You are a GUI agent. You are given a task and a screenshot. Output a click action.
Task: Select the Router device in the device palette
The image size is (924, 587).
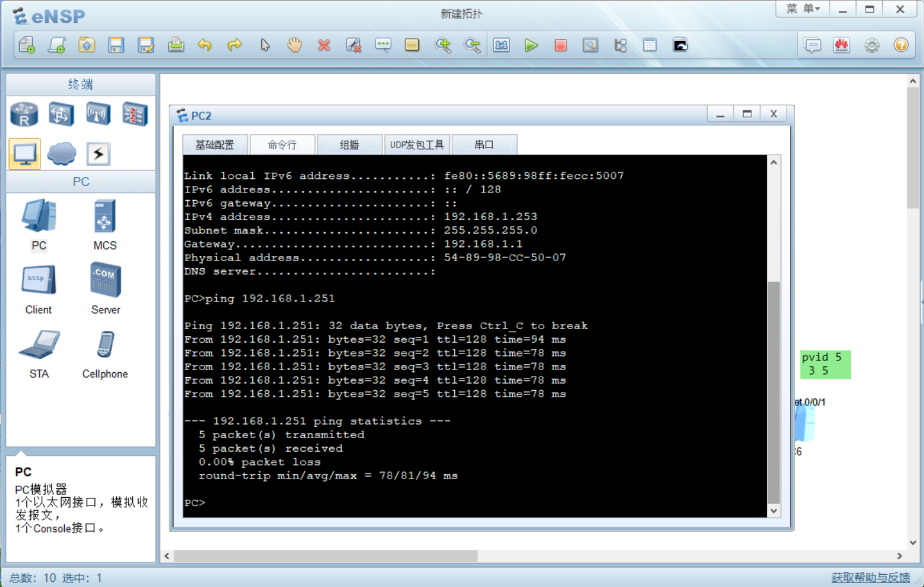coord(24,114)
